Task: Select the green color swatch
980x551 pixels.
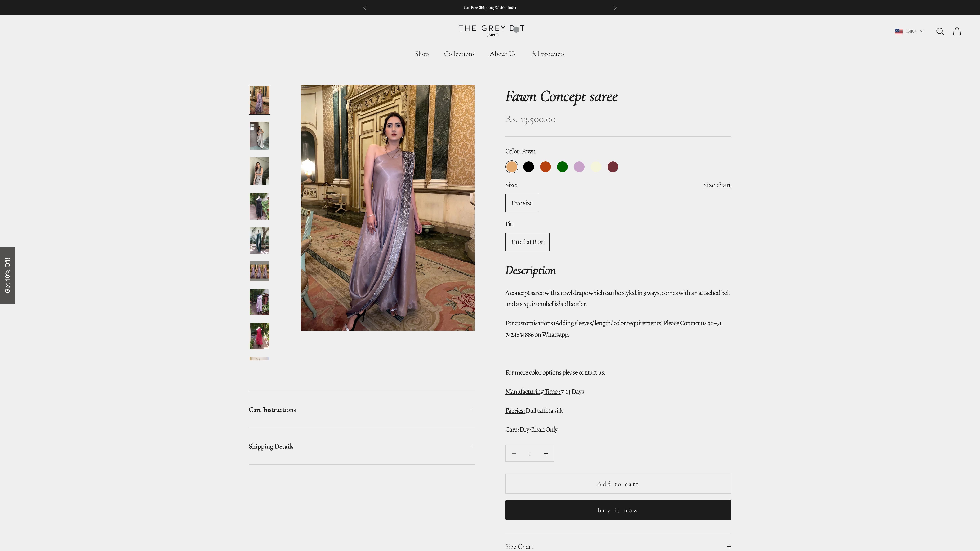Action: [562, 167]
